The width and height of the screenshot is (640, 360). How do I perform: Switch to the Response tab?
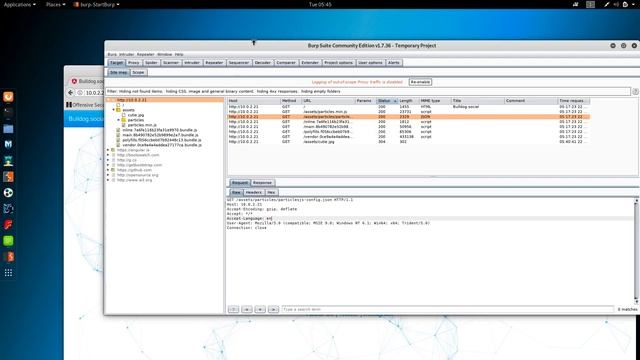click(x=262, y=183)
